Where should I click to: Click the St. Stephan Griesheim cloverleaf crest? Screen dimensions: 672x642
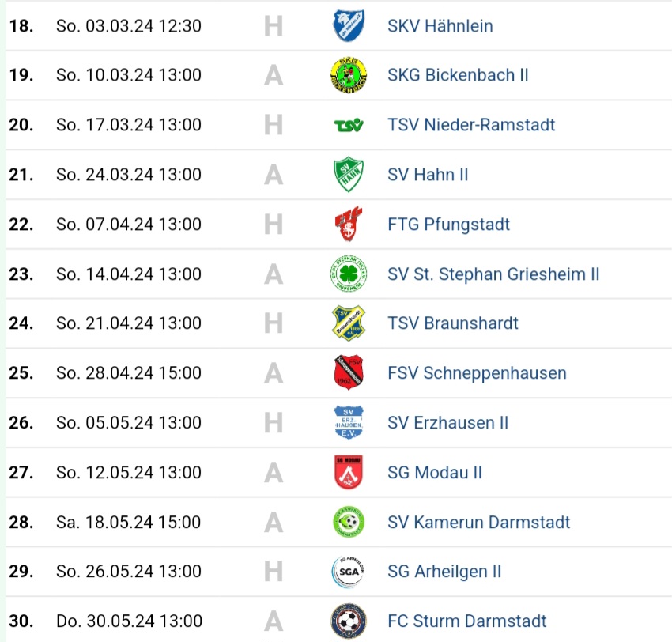click(x=348, y=274)
